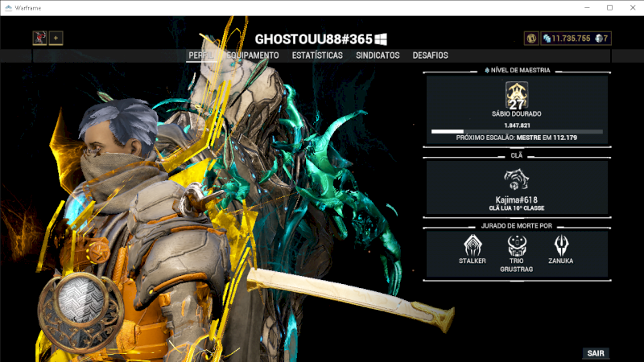Image resolution: width=644 pixels, height=362 pixels.
Task: Open the PERFIL tab
Action: (200, 56)
